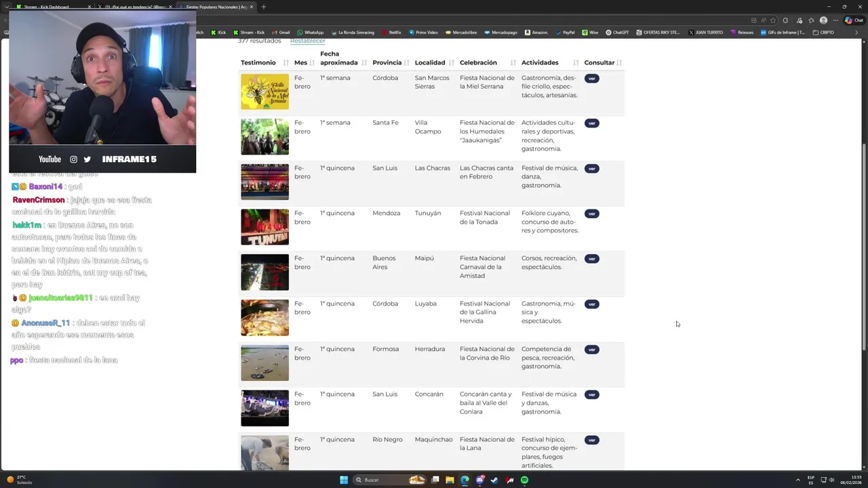Click ver for Las Chacras canta en Febrero
Viewport: 868px width, 488px height.
(592, 169)
